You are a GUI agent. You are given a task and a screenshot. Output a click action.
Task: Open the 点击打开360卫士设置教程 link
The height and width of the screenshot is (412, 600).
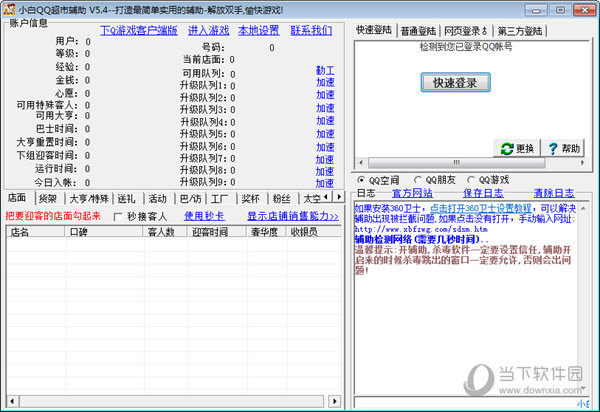(481, 208)
